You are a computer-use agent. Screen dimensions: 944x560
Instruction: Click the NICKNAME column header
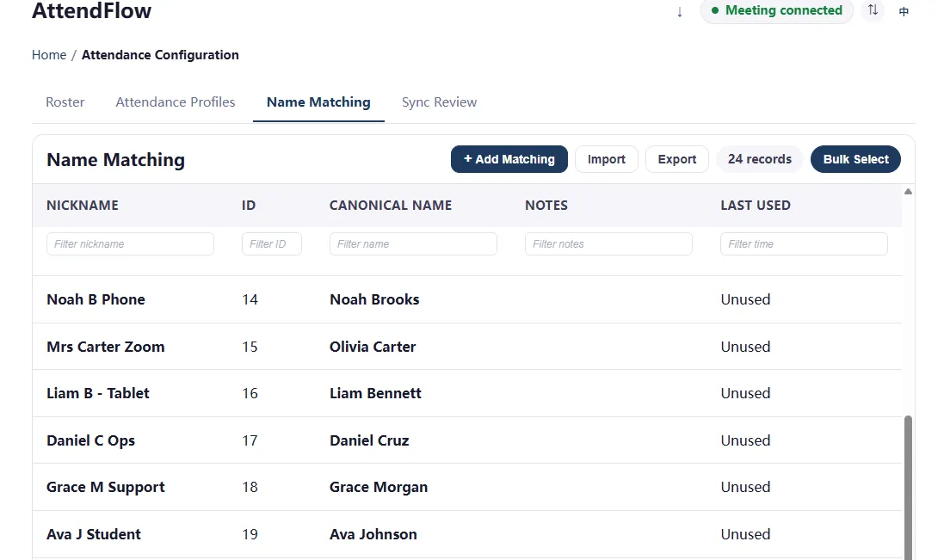click(x=83, y=205)
